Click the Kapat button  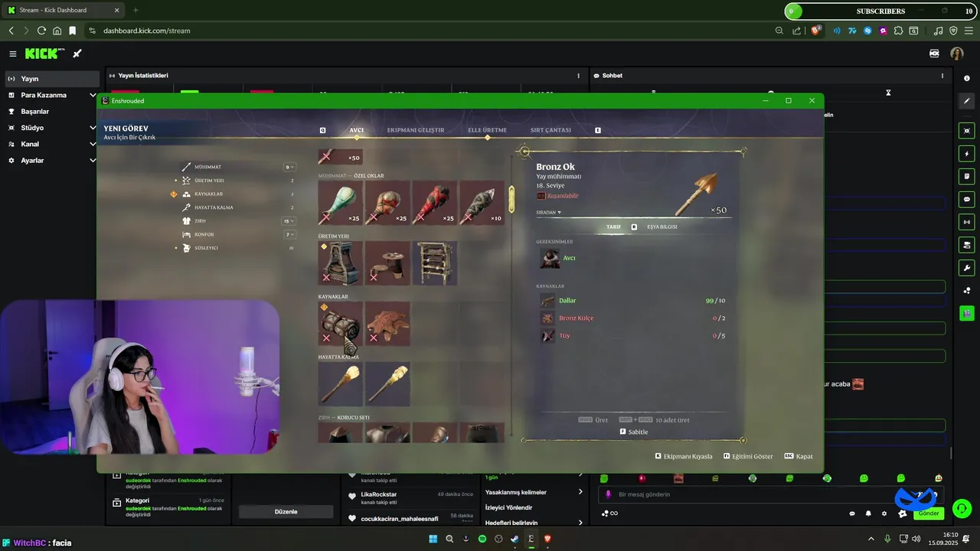[x=799, y=456]
